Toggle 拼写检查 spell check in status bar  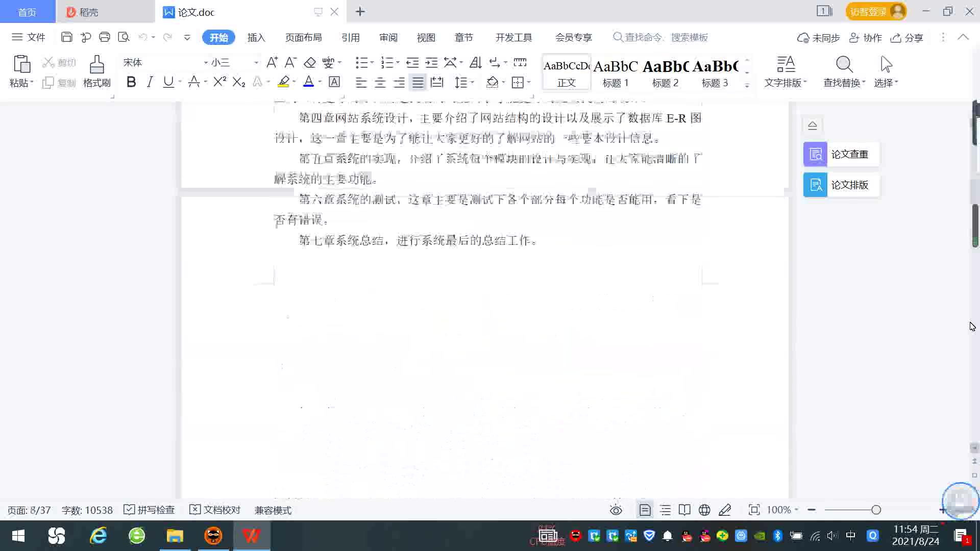click(150, 510)
